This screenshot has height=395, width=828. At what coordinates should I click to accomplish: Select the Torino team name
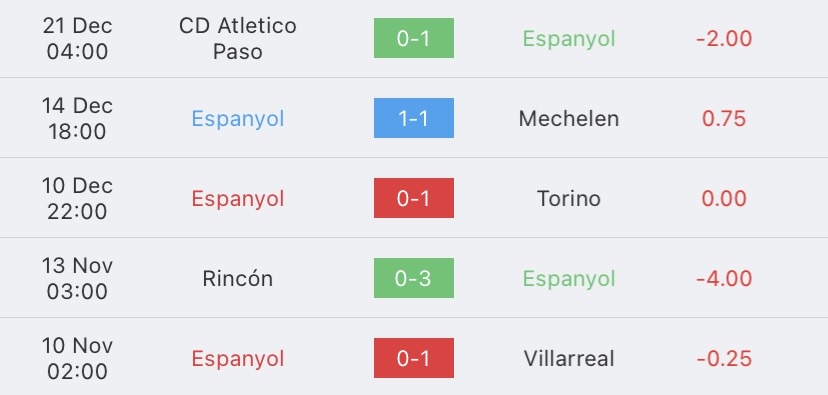[x=569, y=199]
